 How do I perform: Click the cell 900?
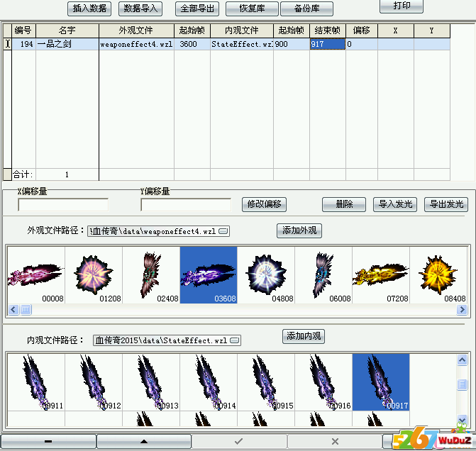click(x=291, y=44)
